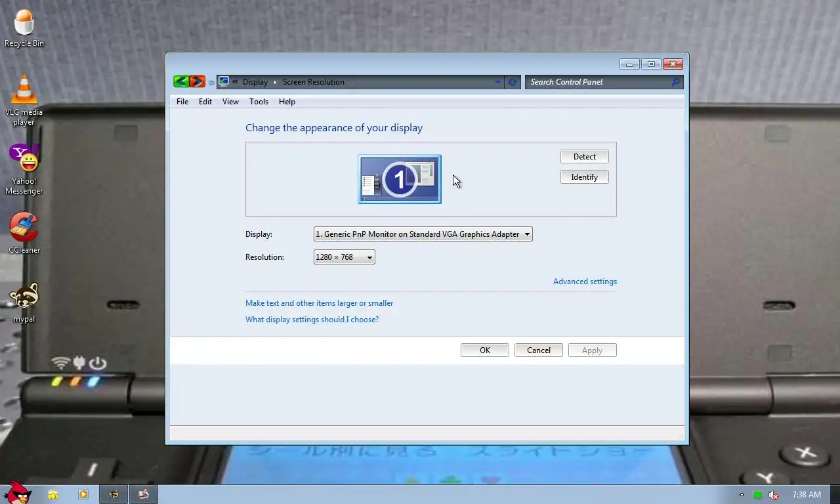Image resolution: width=840 pixels, height=504 pixels.
Task: Click the 7:38 AM clock
Action: [807, 495]
